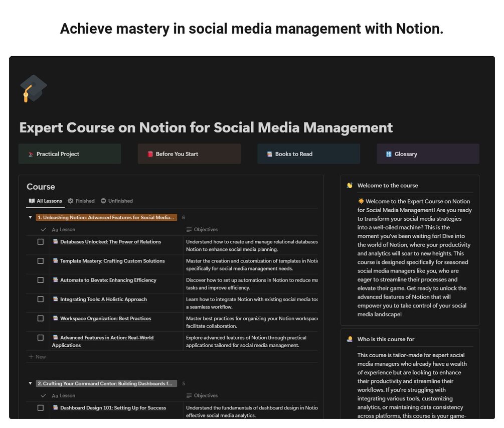Image resolution: width=504 pixels, height=428 pixels.
Task: Click the Lesson column header in section 1
Action: [64, 230]
